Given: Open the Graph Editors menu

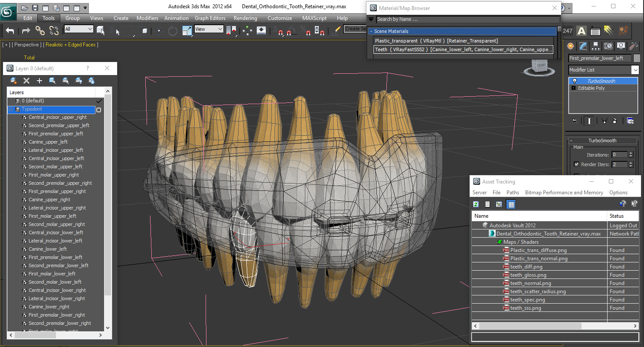Looking at the screenshot, I should pos(210,18).
